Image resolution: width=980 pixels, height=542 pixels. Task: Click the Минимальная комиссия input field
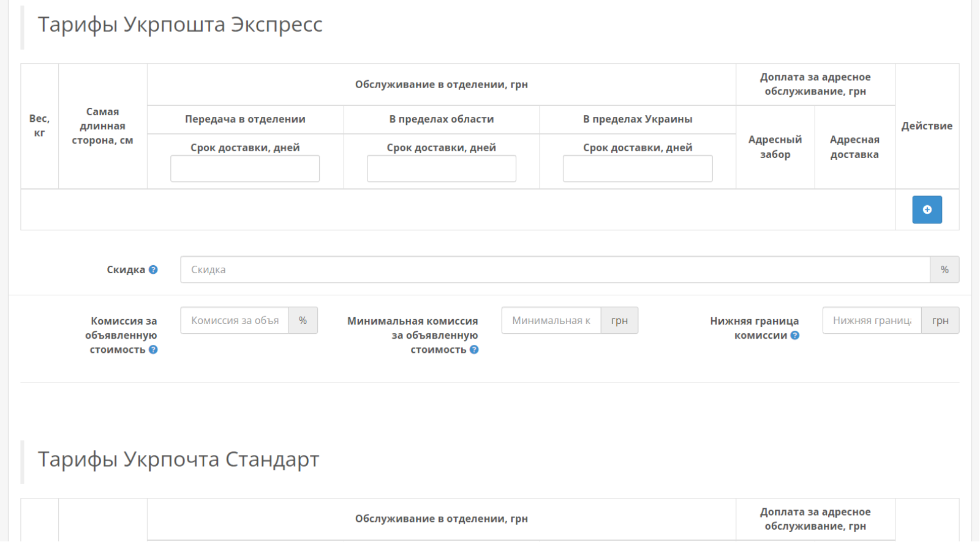[551, 320]
